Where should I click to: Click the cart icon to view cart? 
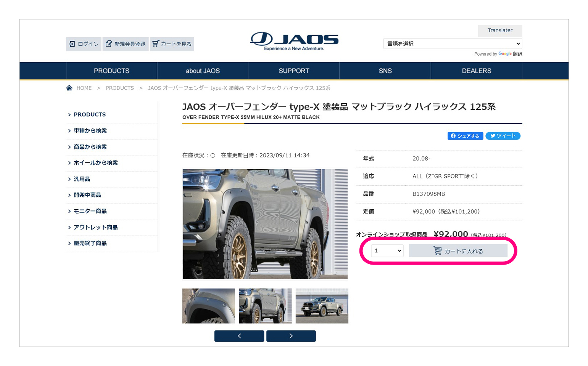pyautogui.click(x=155, y=44)
